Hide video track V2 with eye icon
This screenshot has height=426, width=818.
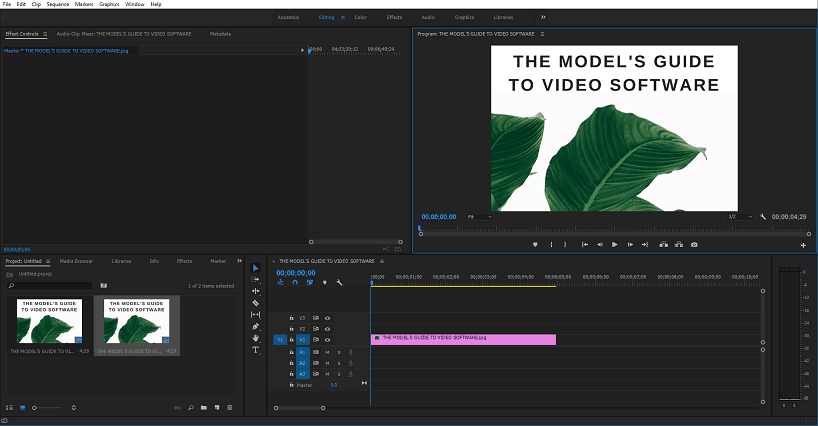click(327, 328)
